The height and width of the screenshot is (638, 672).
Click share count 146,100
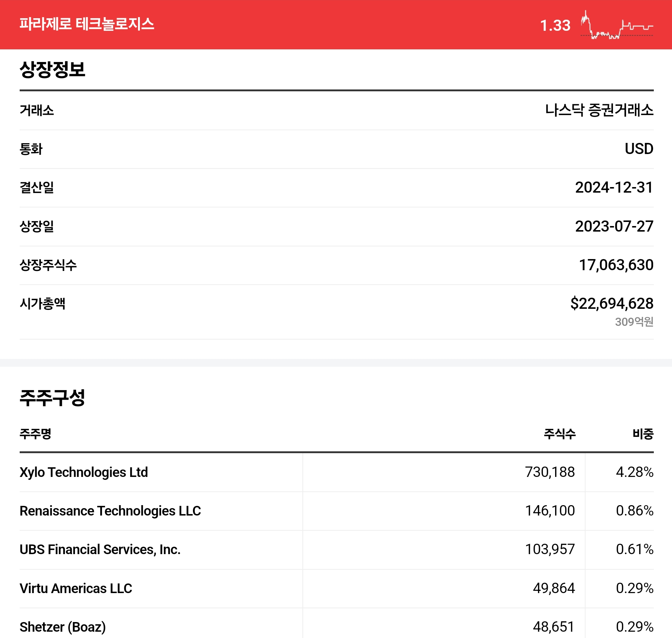[x=550, y=511]
